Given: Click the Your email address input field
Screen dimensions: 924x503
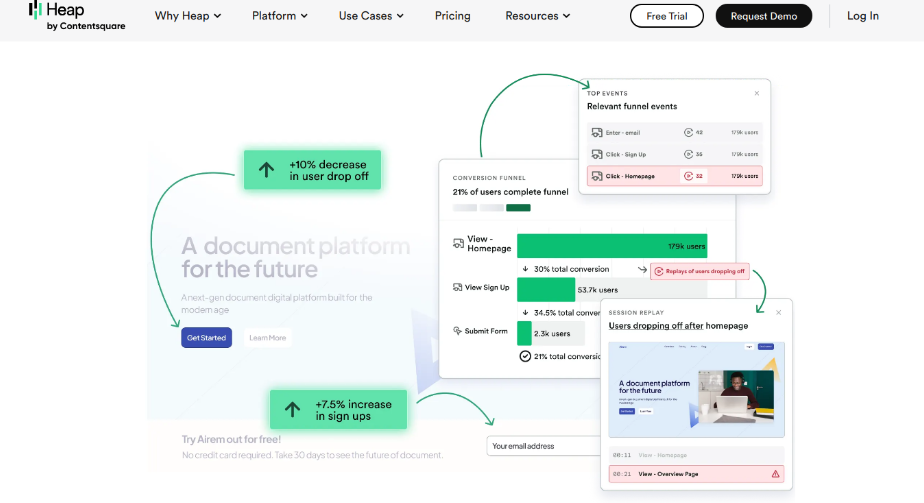Looking at the screenshot, I should click(543, 446).
